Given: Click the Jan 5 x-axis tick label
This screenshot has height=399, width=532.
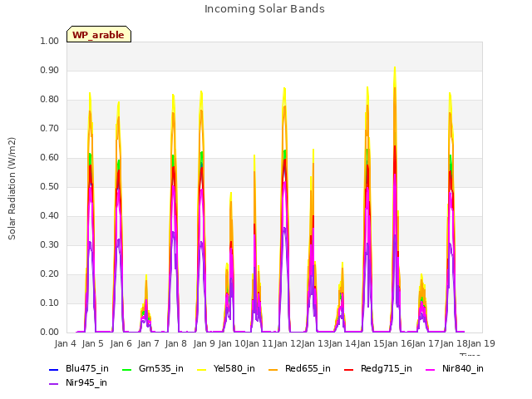Looking at the screenshot, I should click(93, 343).
